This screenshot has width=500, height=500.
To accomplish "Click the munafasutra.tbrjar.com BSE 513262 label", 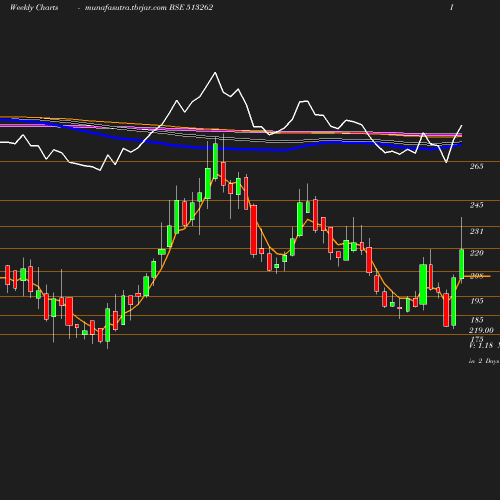I will [149, 8].
